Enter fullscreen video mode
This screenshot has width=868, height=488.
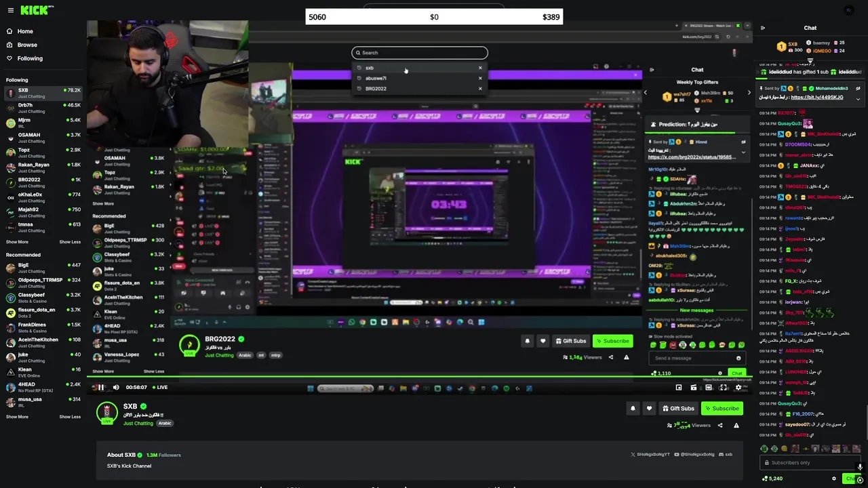(x=724, y=388)
